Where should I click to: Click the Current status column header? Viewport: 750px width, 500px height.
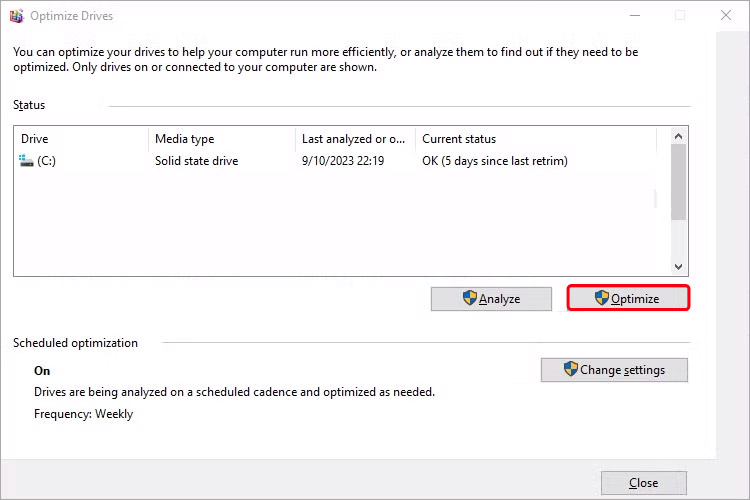click(x=535, y=139)
